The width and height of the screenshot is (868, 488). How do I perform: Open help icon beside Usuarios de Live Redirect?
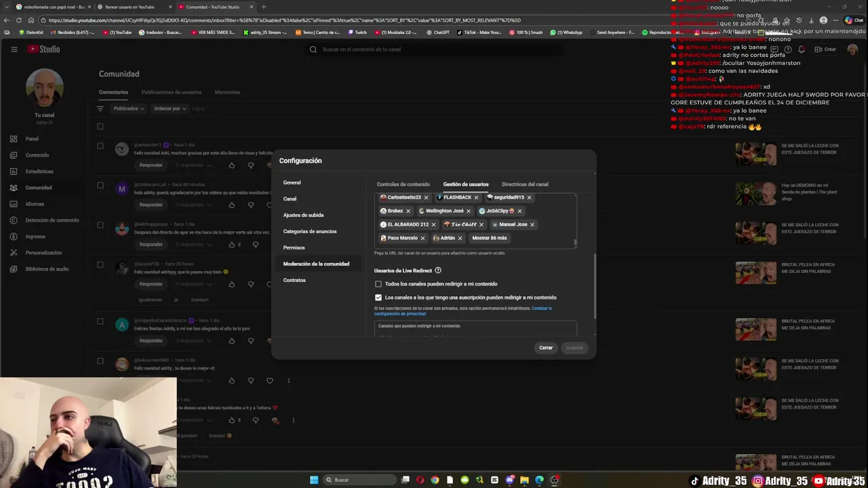click(438, 270)
